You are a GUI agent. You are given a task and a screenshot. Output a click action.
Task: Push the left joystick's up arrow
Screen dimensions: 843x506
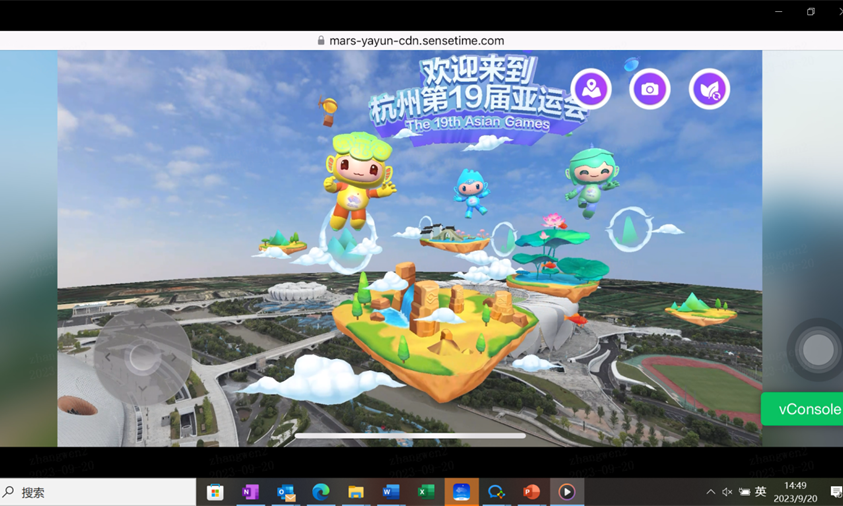142,325
